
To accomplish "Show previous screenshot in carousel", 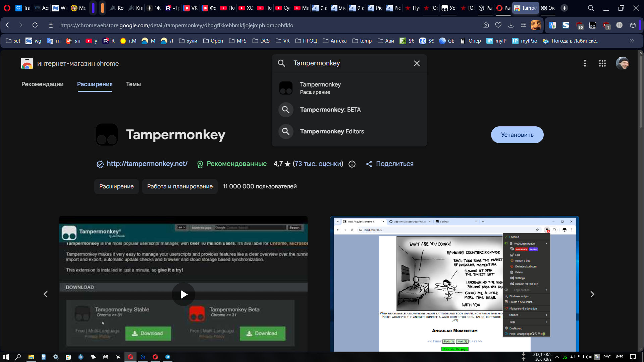I will 46,294.
